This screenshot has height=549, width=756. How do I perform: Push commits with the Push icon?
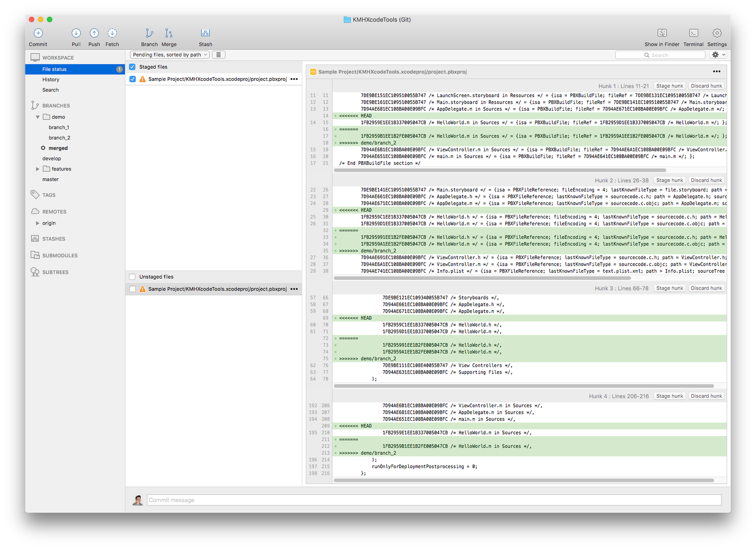94,33
